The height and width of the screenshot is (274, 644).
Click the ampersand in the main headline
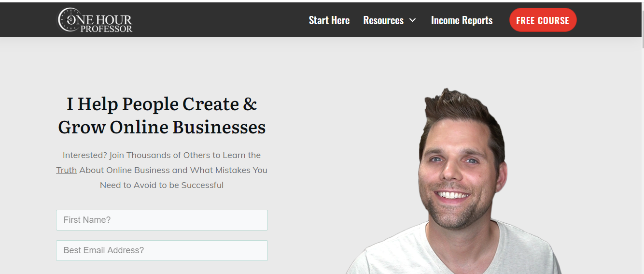250,104
